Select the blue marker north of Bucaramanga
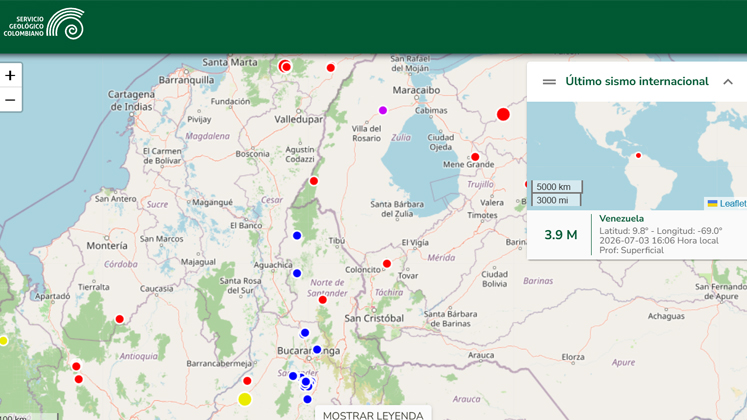 [x=305, y=333]
